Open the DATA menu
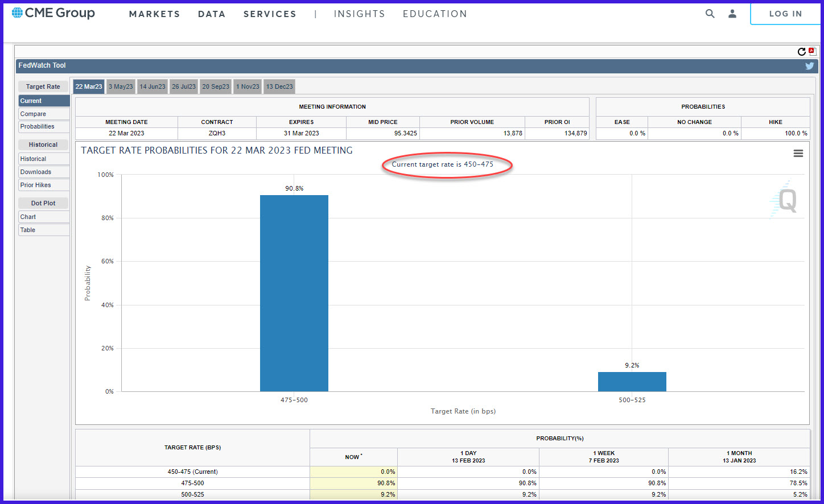The height and width of the screenshot is (504, 824). [x=212, y=14]
